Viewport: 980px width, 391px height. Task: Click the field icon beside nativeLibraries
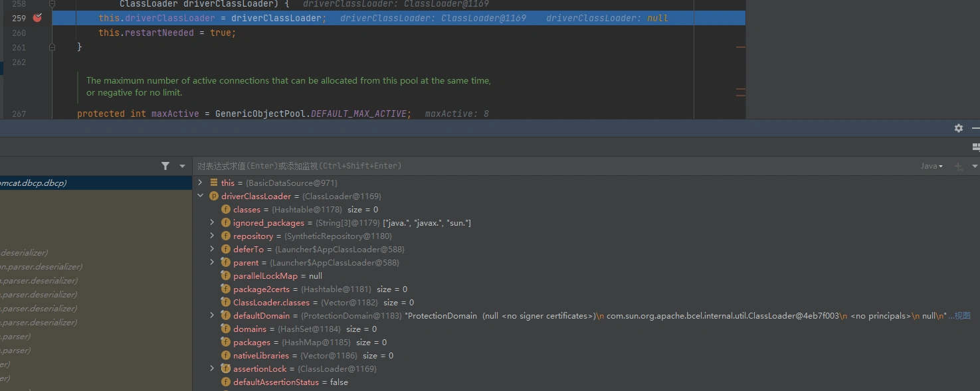coord(226,356)
